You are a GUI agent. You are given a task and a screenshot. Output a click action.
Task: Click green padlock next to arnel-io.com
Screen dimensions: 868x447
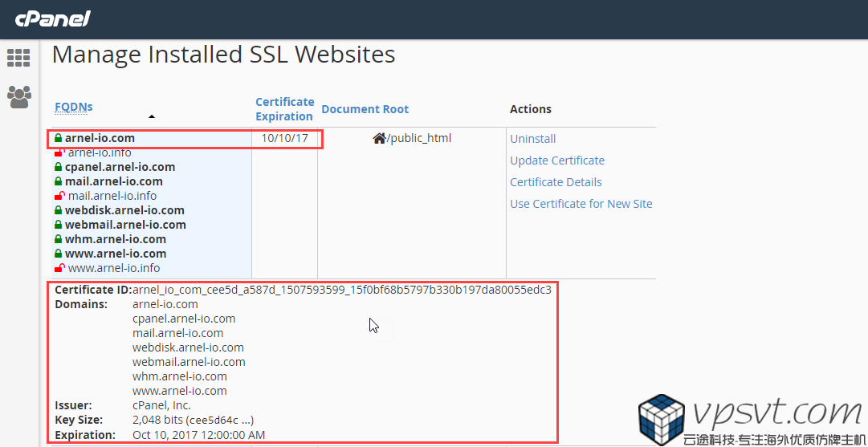coord(58,138)
